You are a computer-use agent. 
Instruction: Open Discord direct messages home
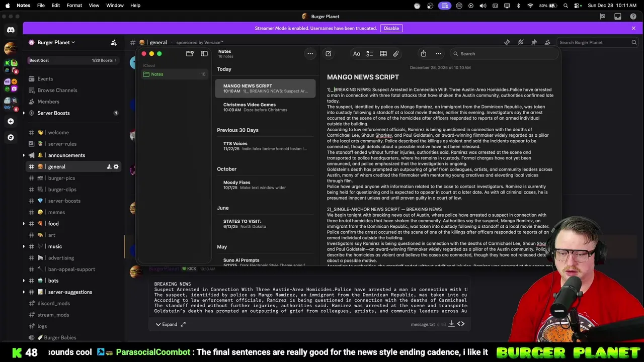pos(11,30)
